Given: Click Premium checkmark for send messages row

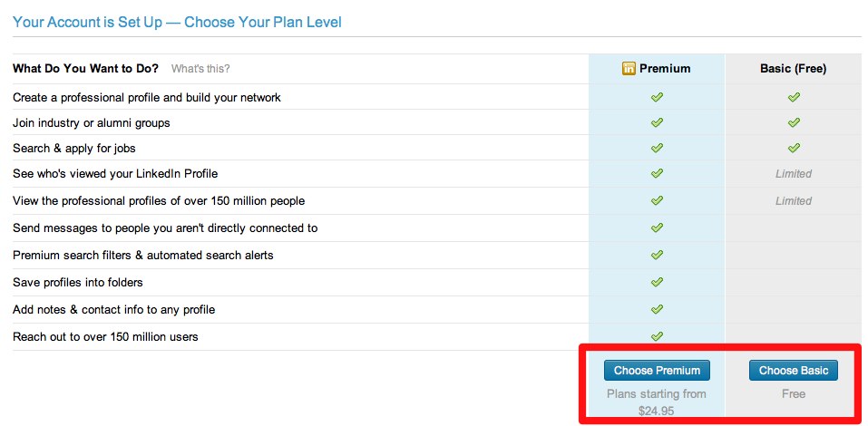Looking at the screenshot, I should [x=657, y=228].
